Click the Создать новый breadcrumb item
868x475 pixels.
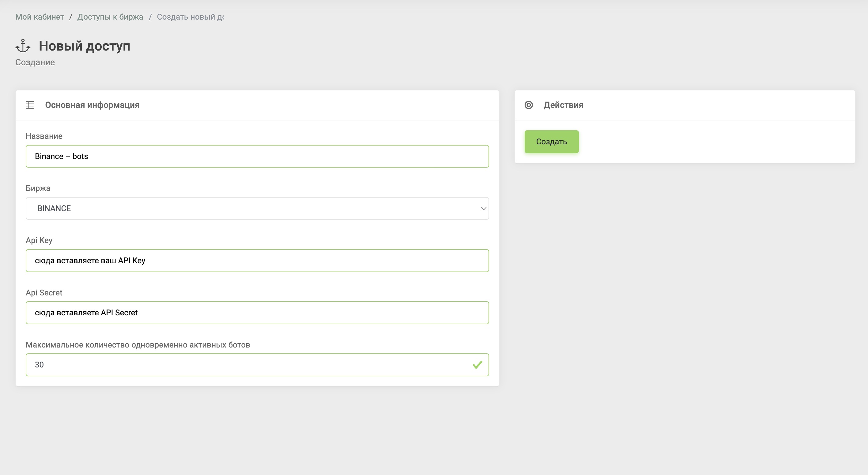pos(191,17)
